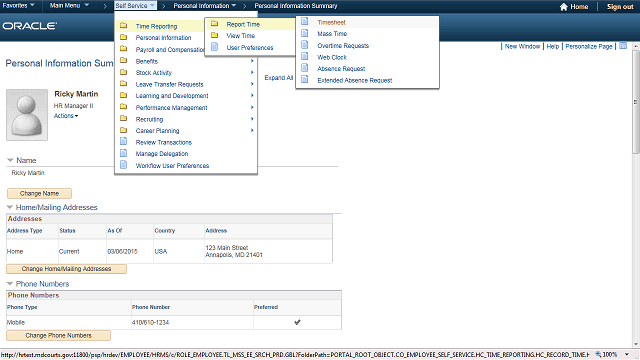Viewport: 640px width, 360px height.
Task: Click the Extended Absence Request page icon
Action: pos(304,80)
